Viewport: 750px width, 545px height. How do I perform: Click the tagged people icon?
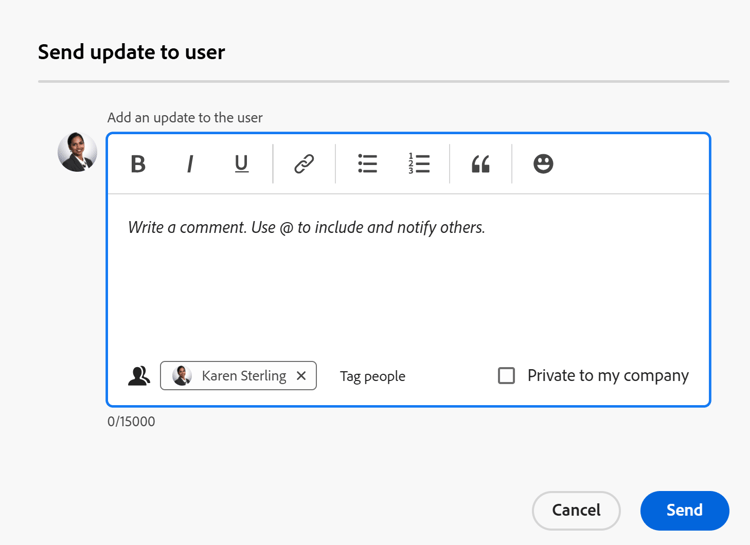click(139, 376)
